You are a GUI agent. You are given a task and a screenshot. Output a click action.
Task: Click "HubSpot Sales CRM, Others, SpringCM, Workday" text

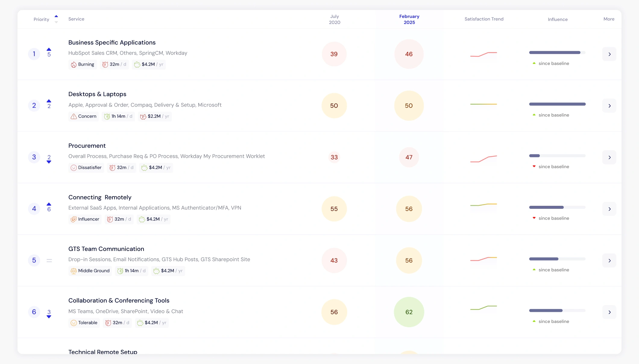[128, 53]
